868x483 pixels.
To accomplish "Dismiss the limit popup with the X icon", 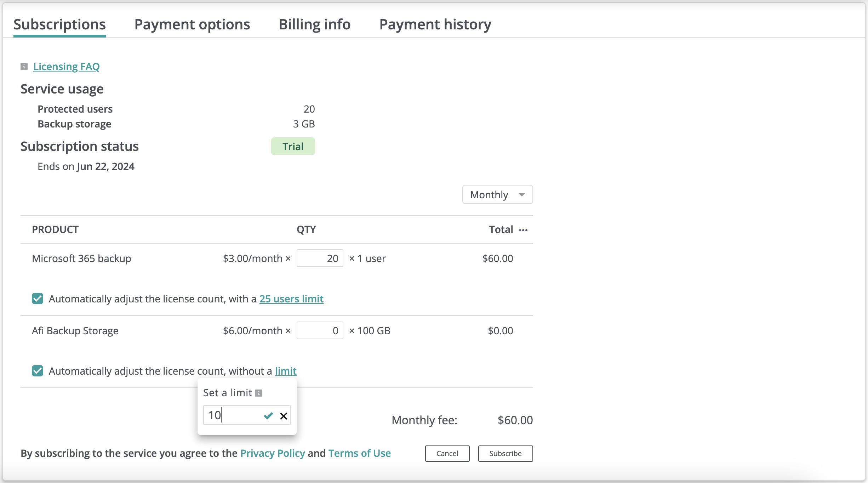I will [x=284, y=416].
